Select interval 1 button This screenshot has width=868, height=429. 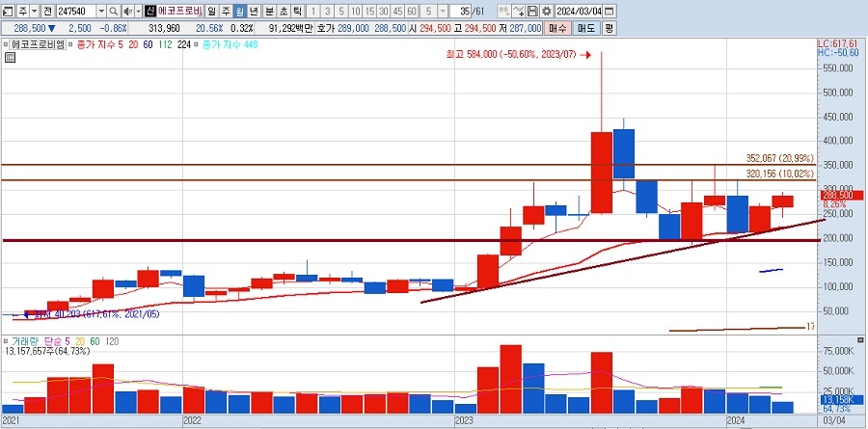312,11
